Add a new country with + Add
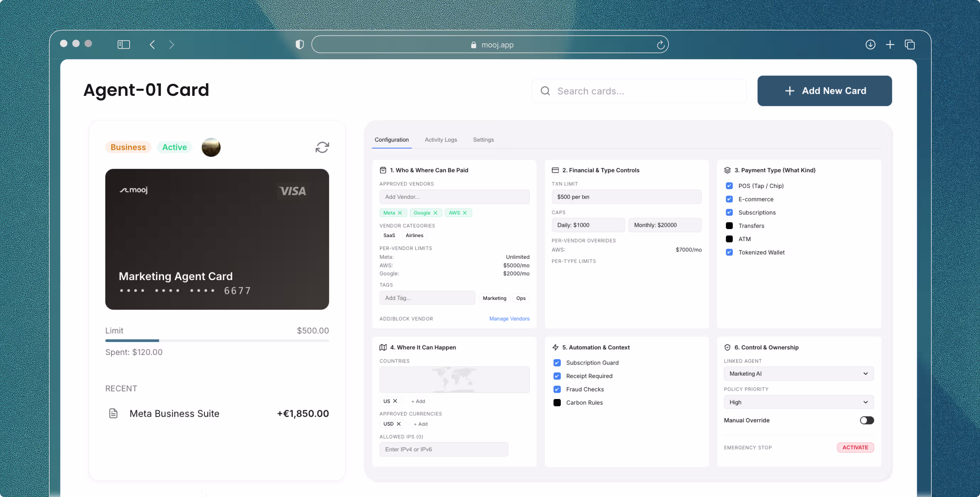The height and width of the screenshot is (497, 980). click(418, 401)
